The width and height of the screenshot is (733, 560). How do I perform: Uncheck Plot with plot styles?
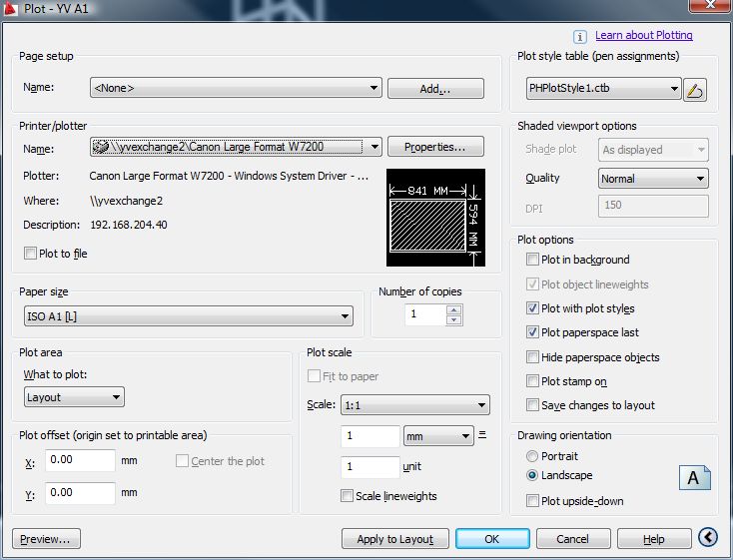[533, 308]
